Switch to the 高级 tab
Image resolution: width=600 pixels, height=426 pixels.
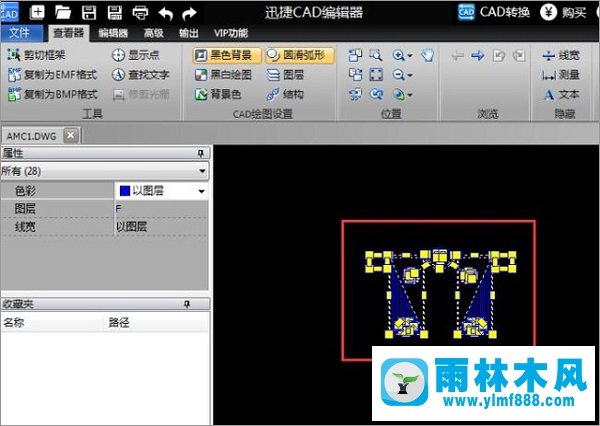point(153,33)
